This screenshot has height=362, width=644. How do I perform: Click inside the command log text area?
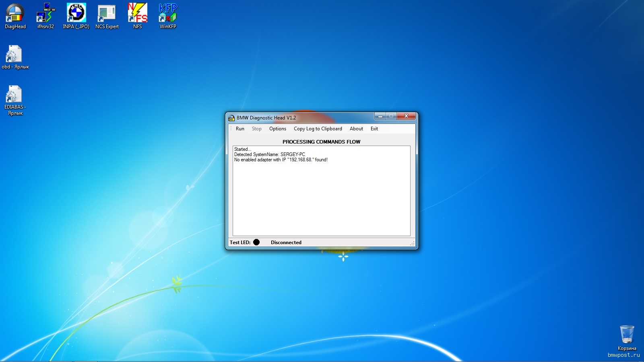[321, 197]
